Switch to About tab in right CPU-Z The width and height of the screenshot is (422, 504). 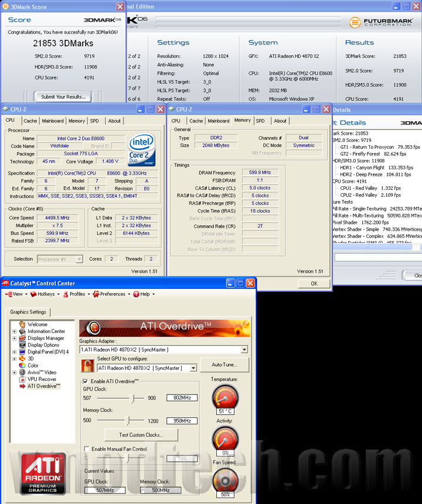point(280,121)
